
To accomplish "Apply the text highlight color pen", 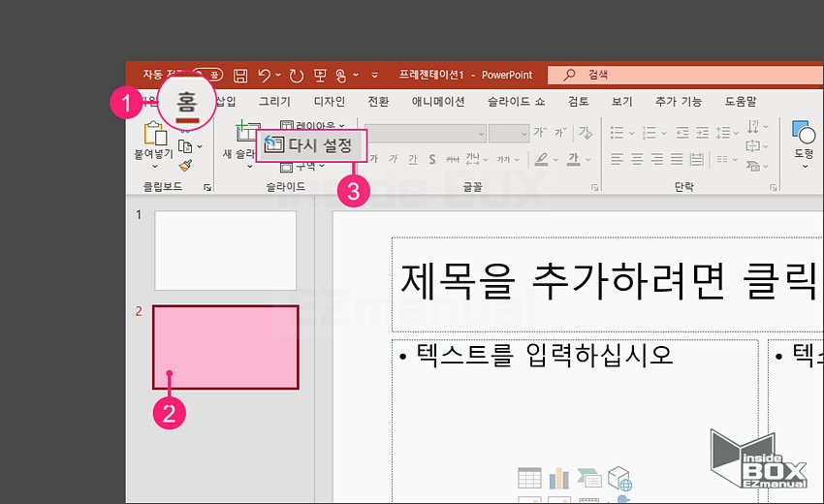I will pyautogui.click(x=541, y=159).
